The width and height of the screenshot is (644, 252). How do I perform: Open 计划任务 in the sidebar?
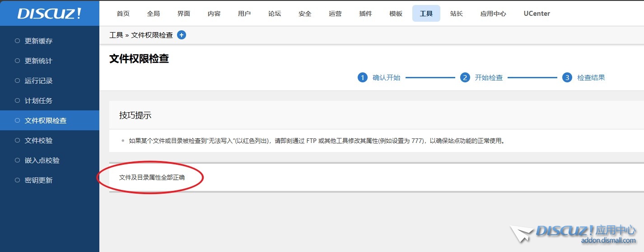50,100
